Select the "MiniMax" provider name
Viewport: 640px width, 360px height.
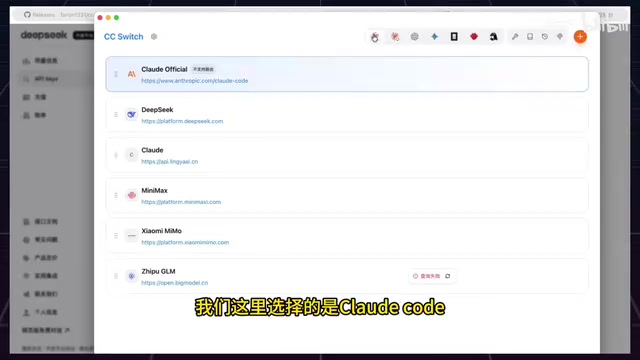tap(154, 191)
